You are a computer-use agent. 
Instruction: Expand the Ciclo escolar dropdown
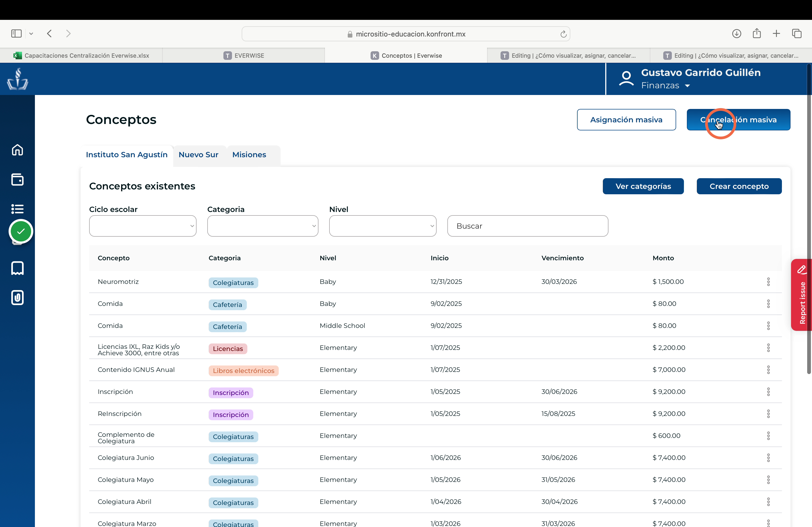143,226
